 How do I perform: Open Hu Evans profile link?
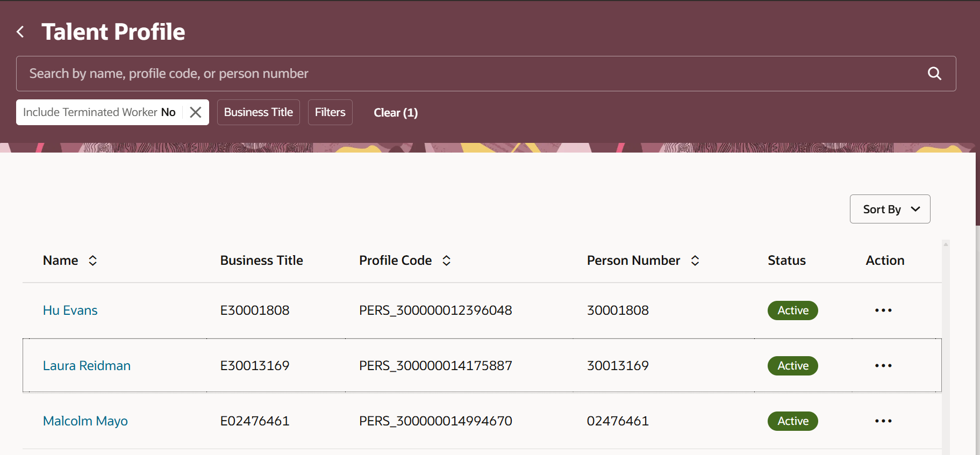(70, 310)
